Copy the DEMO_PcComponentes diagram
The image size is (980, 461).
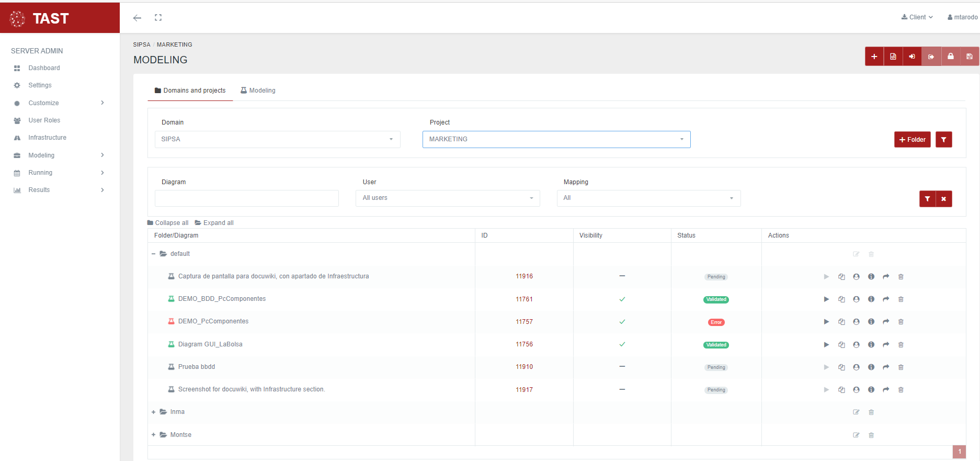(841, 322)
